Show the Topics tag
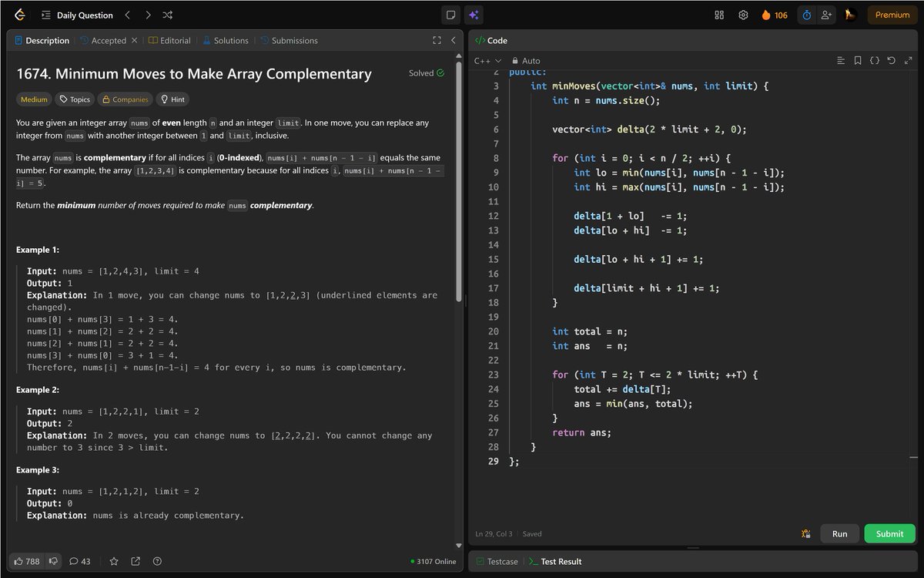This screenshot has width=924, height=578. tap(75, 99)
